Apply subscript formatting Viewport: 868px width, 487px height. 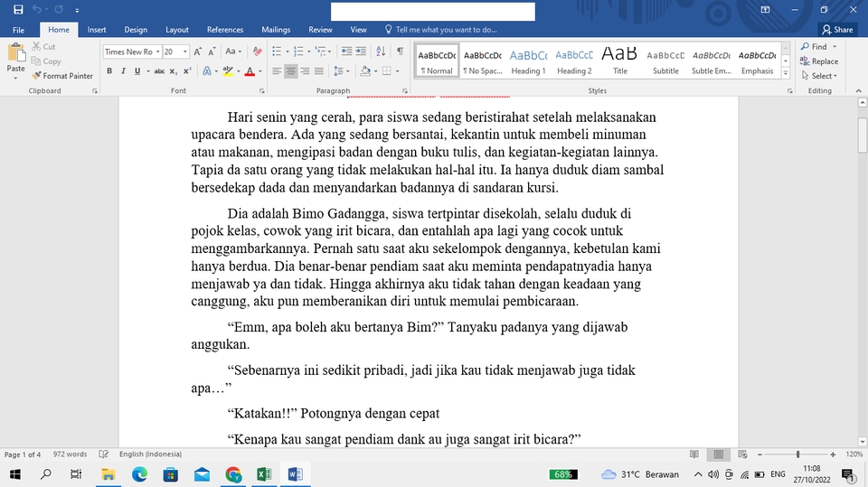tap(174, 70)
